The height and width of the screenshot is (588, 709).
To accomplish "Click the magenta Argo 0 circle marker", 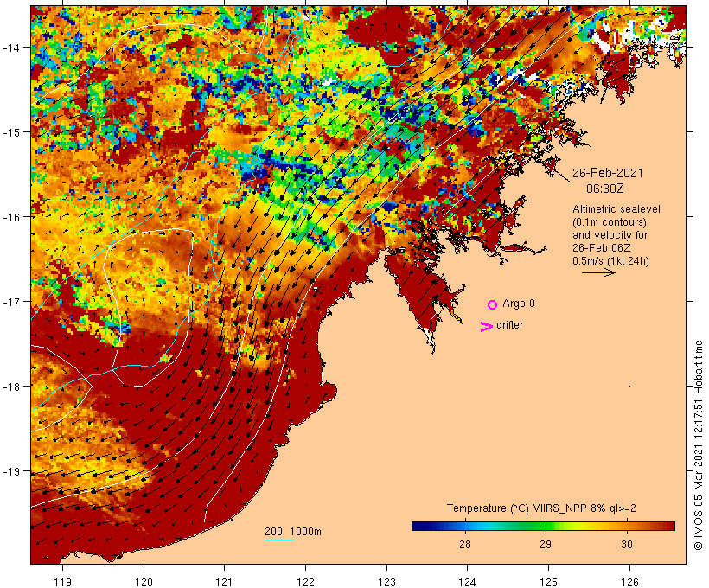I will [x=493, y=305].
